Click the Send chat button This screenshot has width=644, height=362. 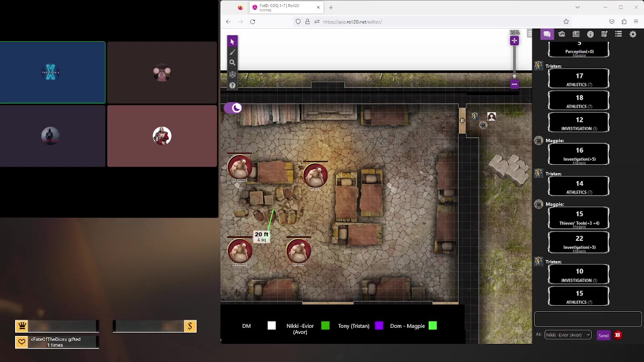coord(603,335)
